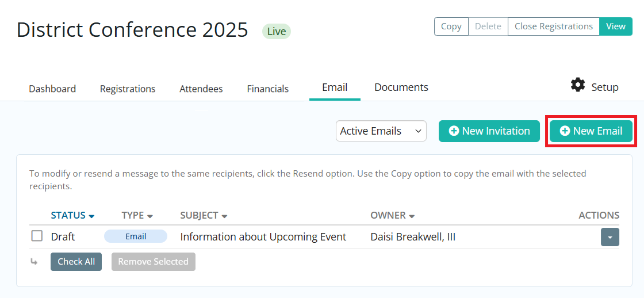
Task: Open the Financials tab
Action: click(268, 89)
